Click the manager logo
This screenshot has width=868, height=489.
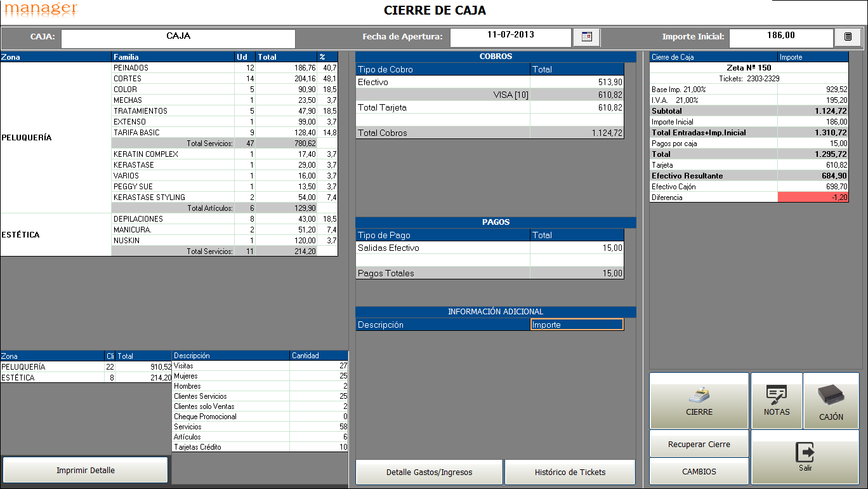pos(41,9)
